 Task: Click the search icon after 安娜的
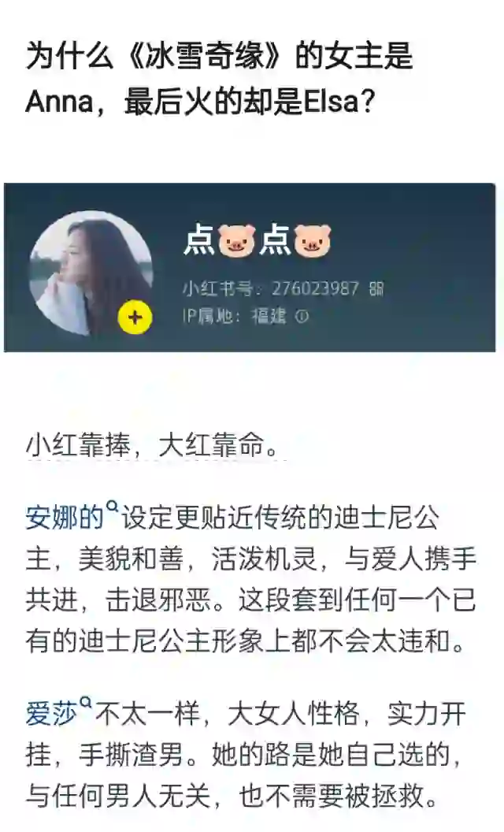[x=112, y=506]
